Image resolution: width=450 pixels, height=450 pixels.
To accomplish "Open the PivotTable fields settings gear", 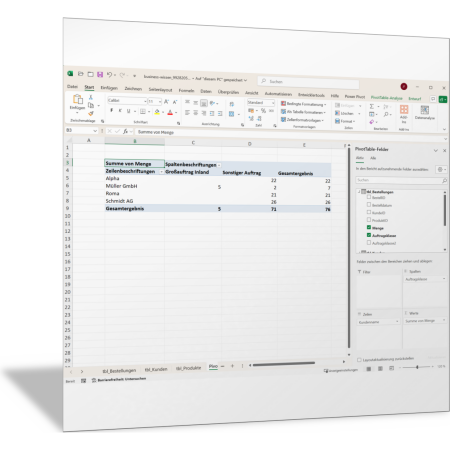I will point(440,169).
